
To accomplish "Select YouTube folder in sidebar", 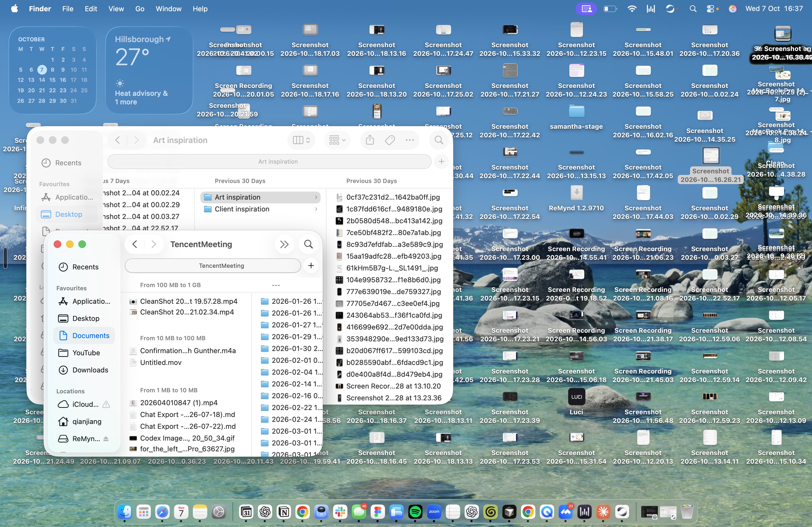I will [84, 353].
